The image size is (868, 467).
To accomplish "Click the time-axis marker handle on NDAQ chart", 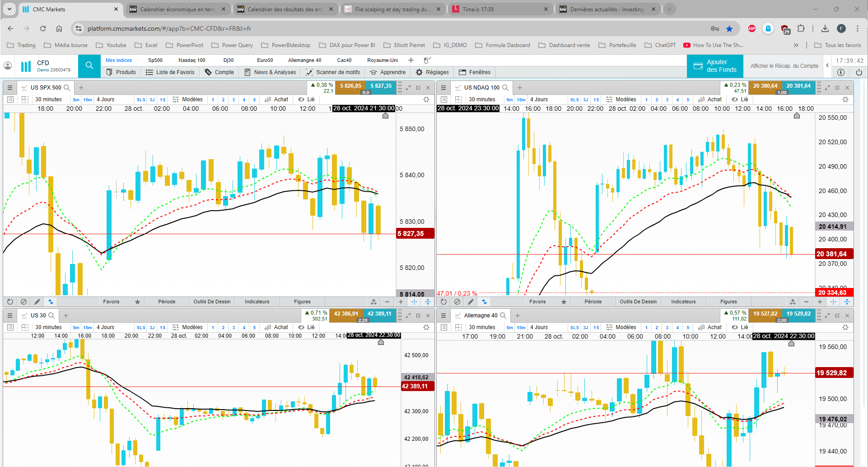I will (x=797, y=116).
